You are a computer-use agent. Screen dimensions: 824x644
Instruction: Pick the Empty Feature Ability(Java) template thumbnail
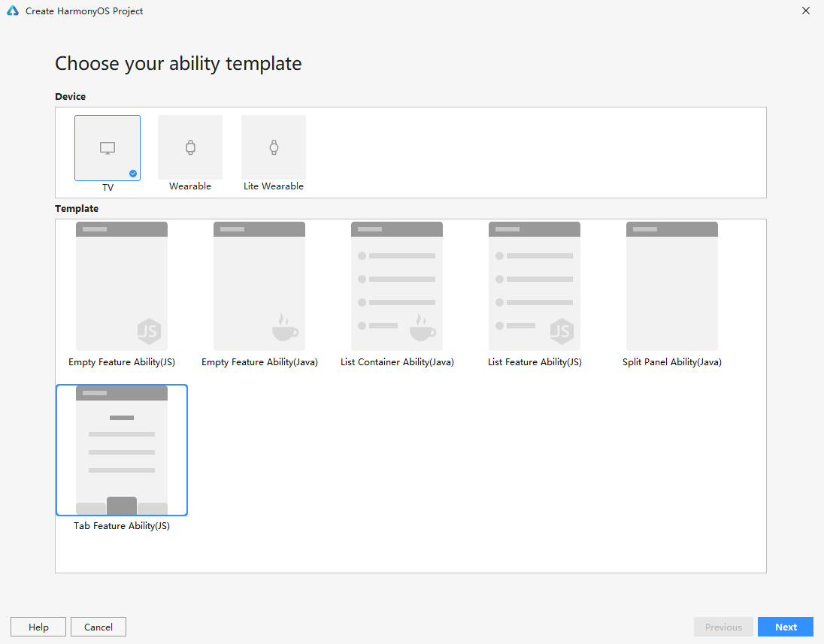259,286
